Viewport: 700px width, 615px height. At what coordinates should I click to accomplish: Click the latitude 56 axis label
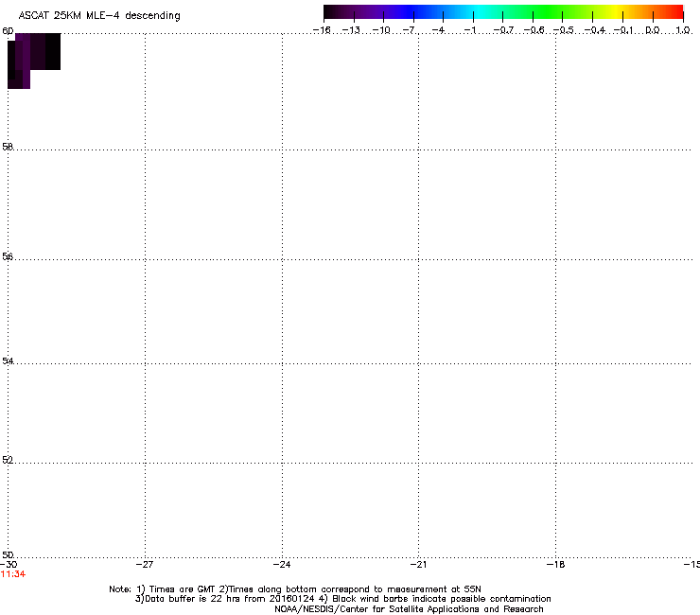(x=8, y=256)
